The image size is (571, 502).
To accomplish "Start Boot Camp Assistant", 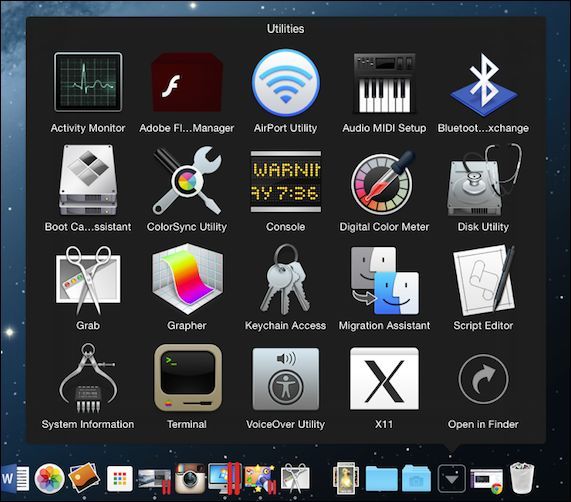I will click(88, 180).
